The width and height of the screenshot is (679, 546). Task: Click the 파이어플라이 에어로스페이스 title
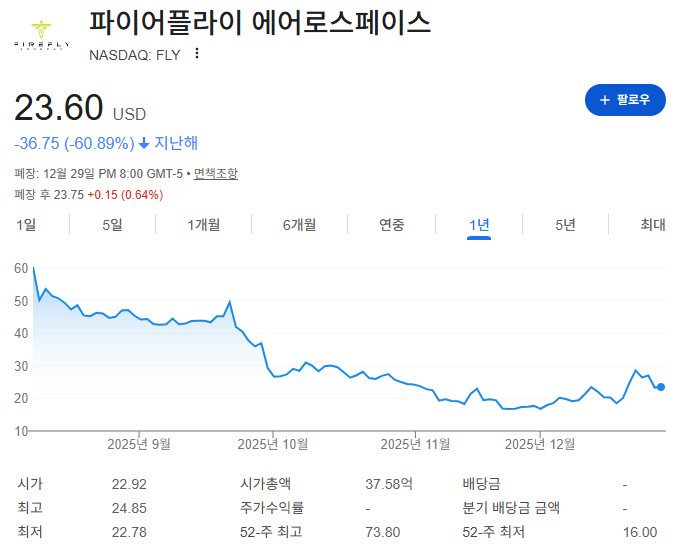(260, 23)
